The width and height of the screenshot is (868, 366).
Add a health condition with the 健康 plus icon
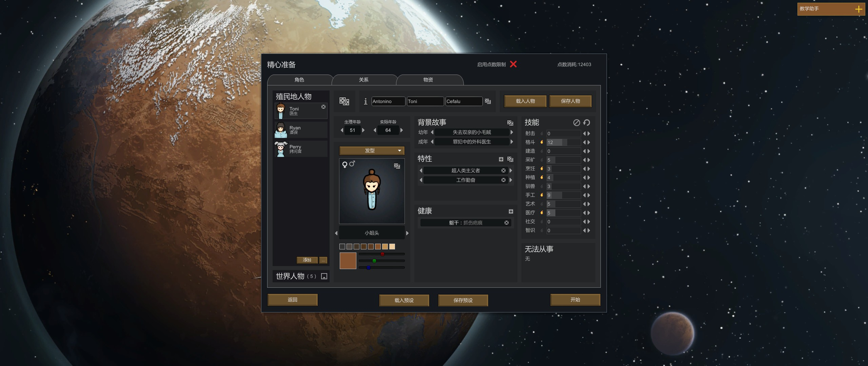pyautogui.click(x=511, y=211)
